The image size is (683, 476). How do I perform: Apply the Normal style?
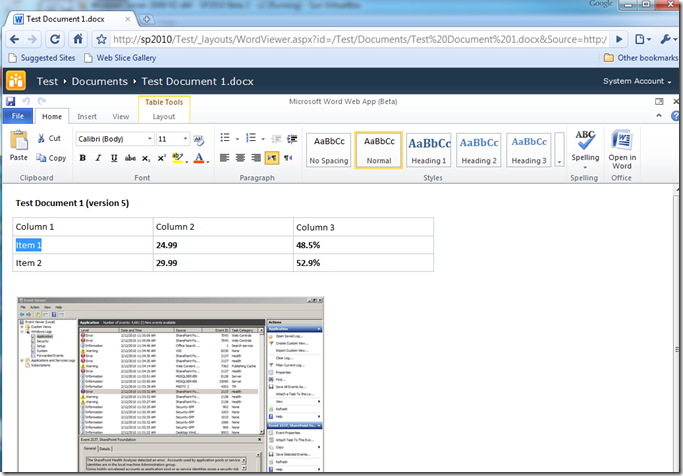point(379,150)
